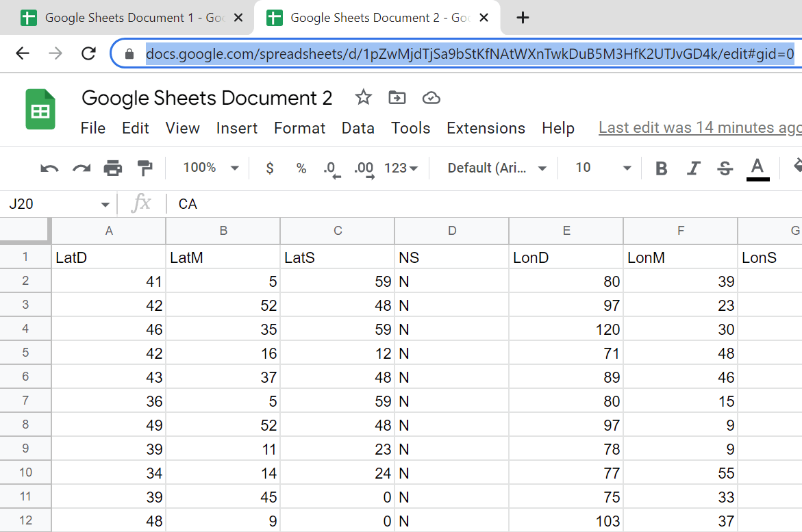Go back in browser
This screenshot has height=532, width=802.
(23, 53)
